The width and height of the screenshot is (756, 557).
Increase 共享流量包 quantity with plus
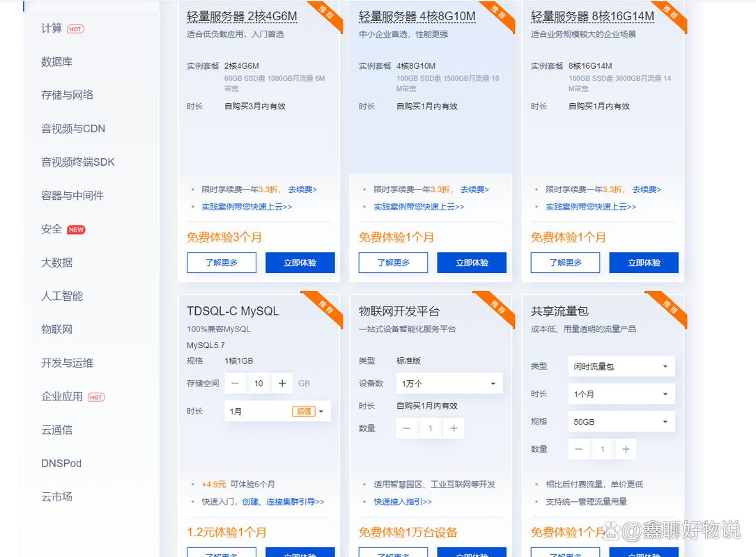[626, 449]
